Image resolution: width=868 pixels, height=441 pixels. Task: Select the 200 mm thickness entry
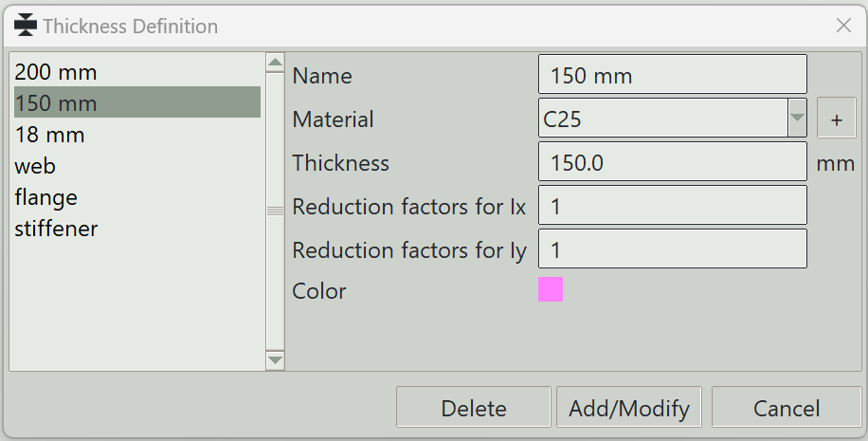tap(137, 72)
